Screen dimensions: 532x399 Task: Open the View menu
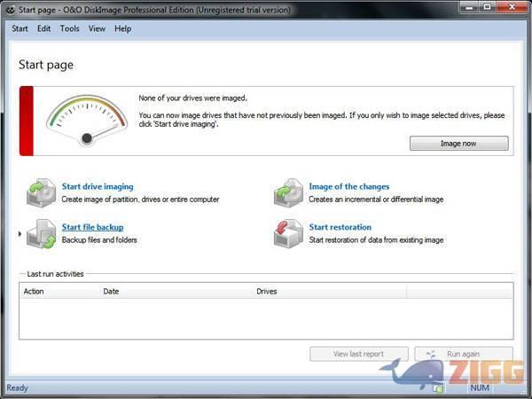(97, 29)
